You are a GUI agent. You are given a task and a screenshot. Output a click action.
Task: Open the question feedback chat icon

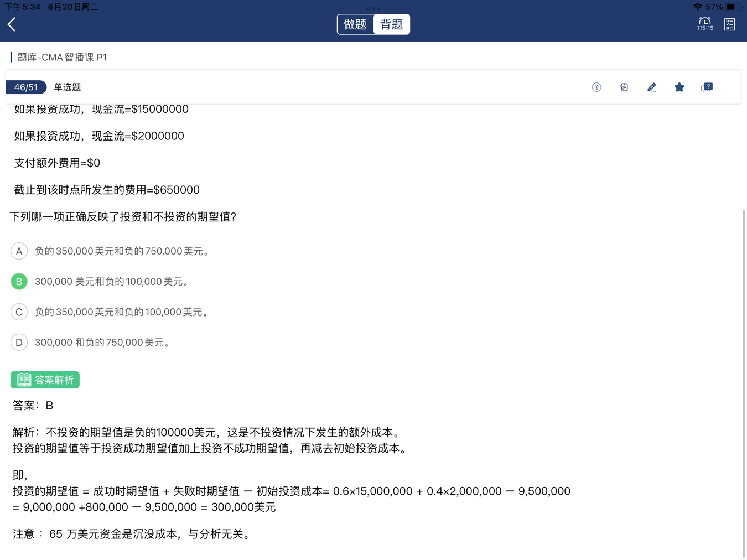(707, 87)
